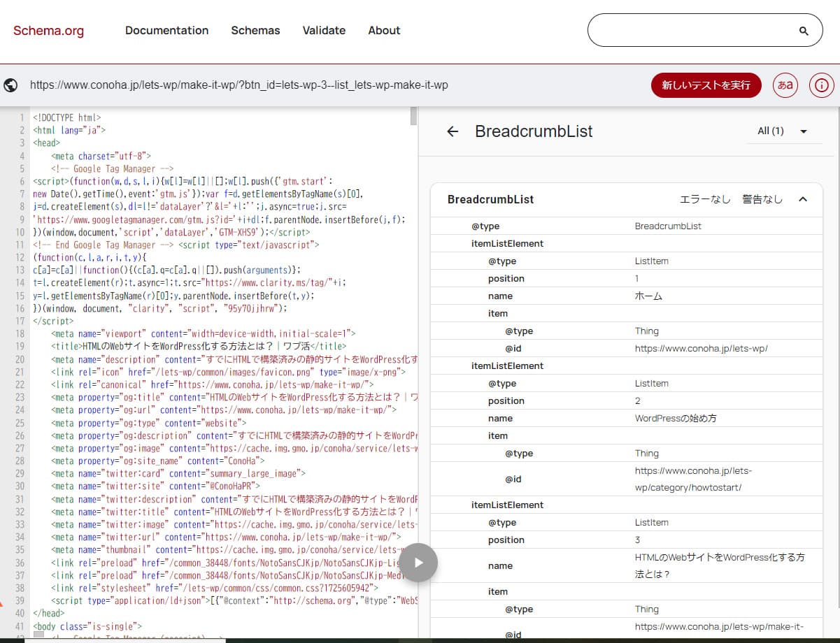Viewport: 840px width, 643px height.
Task: Click the ホーム name value
Action: 649,296
